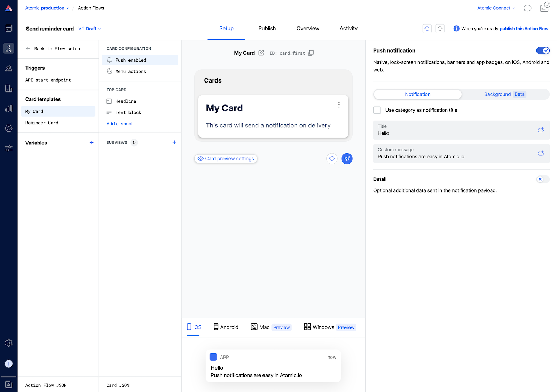Open the Cards sidebar icon

coord(9,28)
